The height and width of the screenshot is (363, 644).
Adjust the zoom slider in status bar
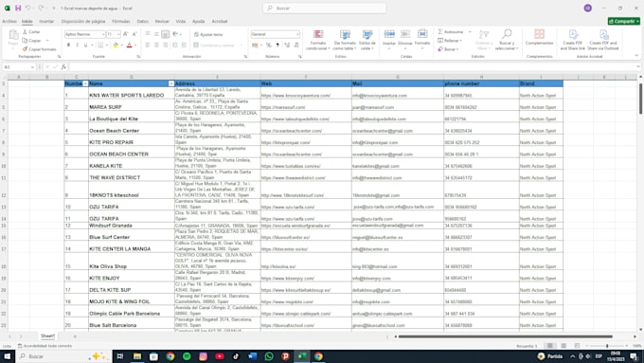point(607,346)
